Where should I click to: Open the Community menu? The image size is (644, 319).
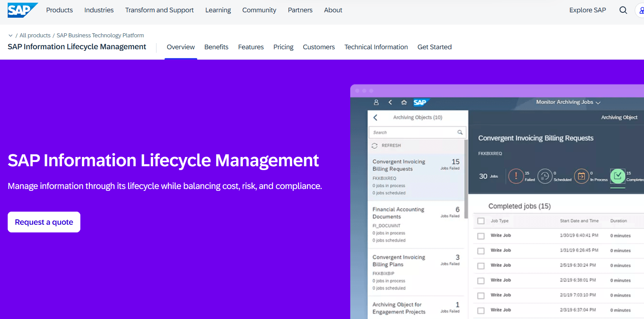pyautogui.click(x=259, y=10)
